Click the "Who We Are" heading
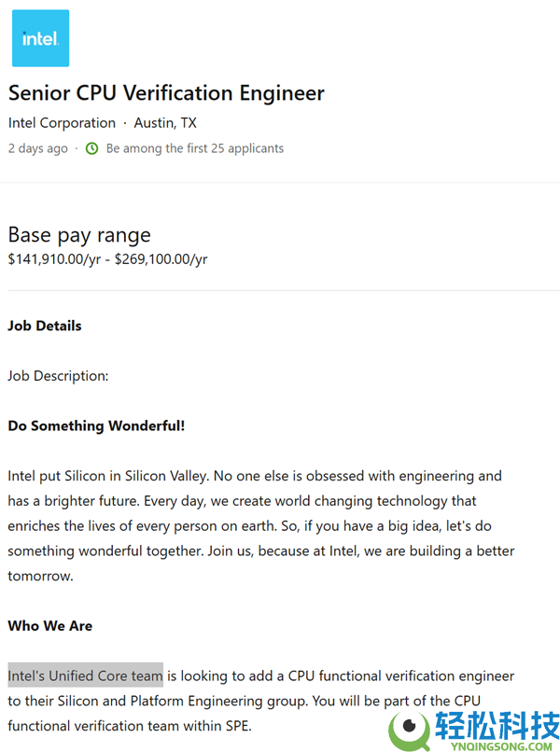The height and width of the screenshot is (752, 560). point(49,625)
